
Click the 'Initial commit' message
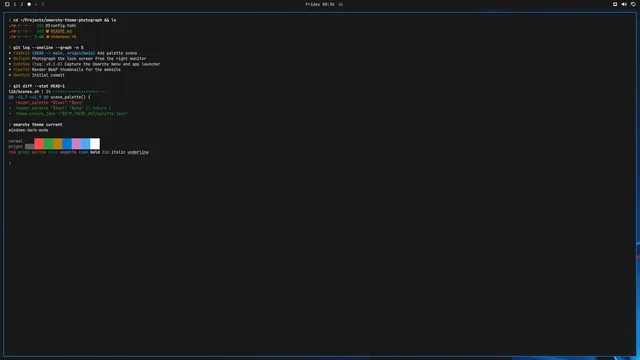[x=48, y=75]
